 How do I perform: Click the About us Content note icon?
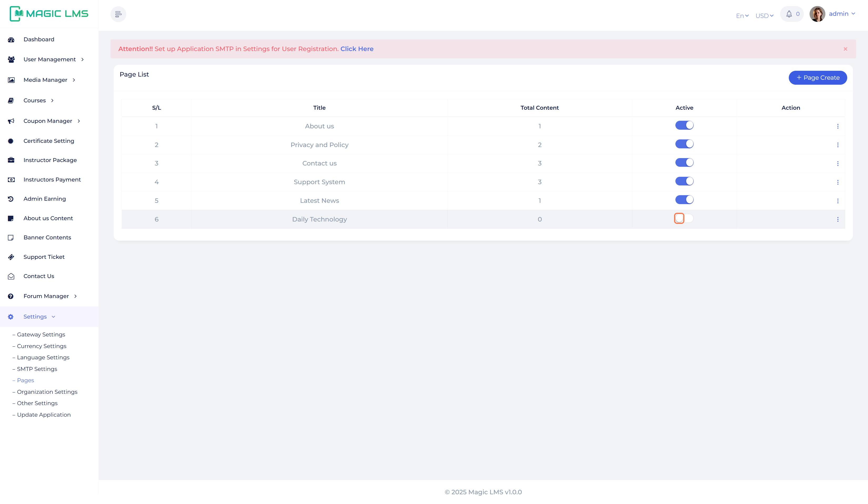[x=11, y=218]
